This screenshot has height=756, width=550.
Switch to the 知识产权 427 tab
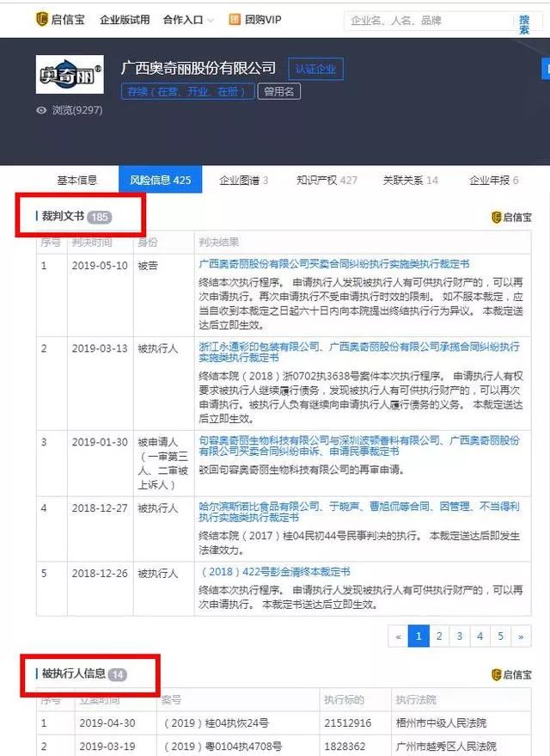(327, 181)
